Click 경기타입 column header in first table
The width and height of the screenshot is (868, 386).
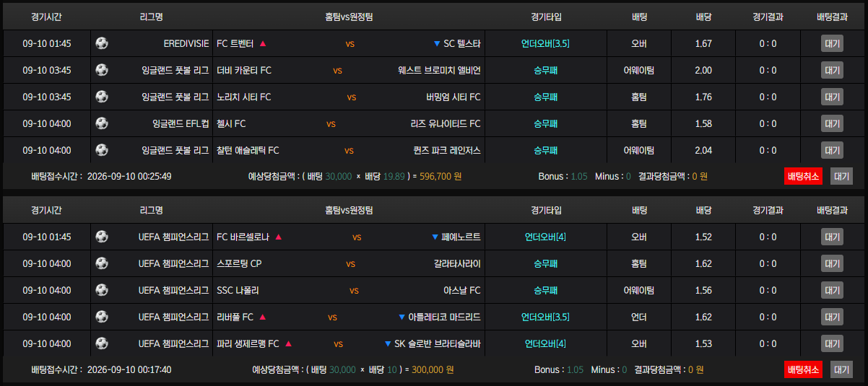click(545, 17)
